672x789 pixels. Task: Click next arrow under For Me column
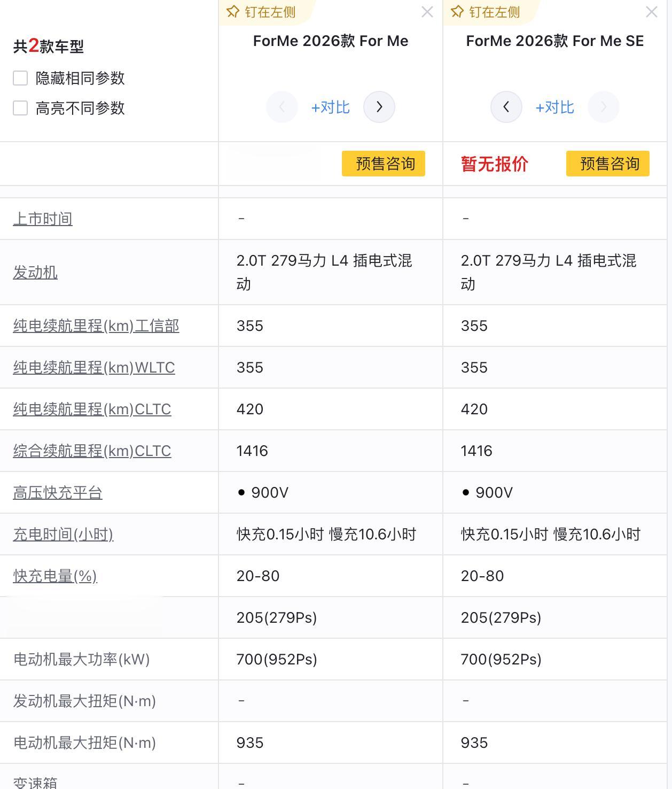(x=379, y=107)
